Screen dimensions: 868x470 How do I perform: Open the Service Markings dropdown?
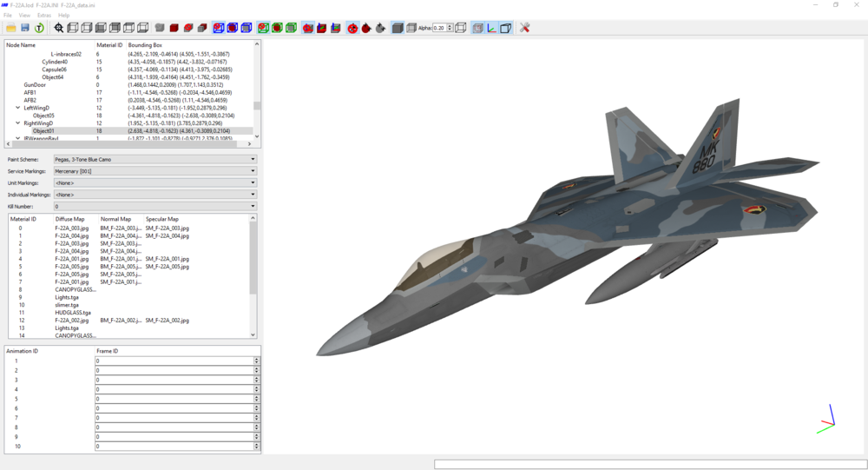point(155,171)
